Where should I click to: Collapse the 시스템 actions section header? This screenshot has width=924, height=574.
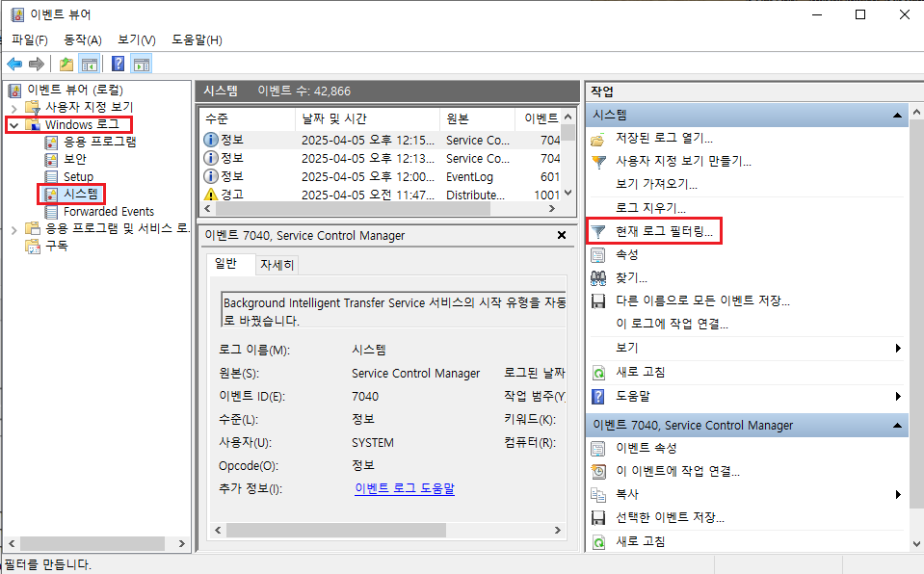(897, 116)
